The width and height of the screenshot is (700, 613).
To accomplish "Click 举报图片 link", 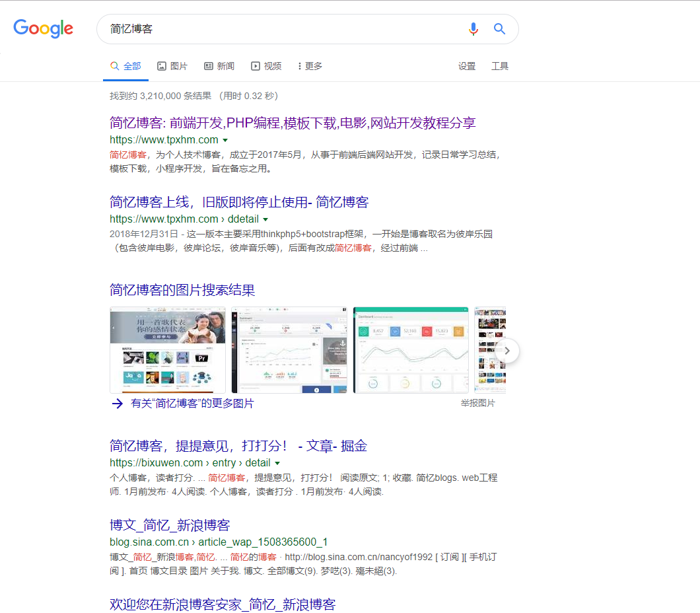I will [x=477, y=403].
